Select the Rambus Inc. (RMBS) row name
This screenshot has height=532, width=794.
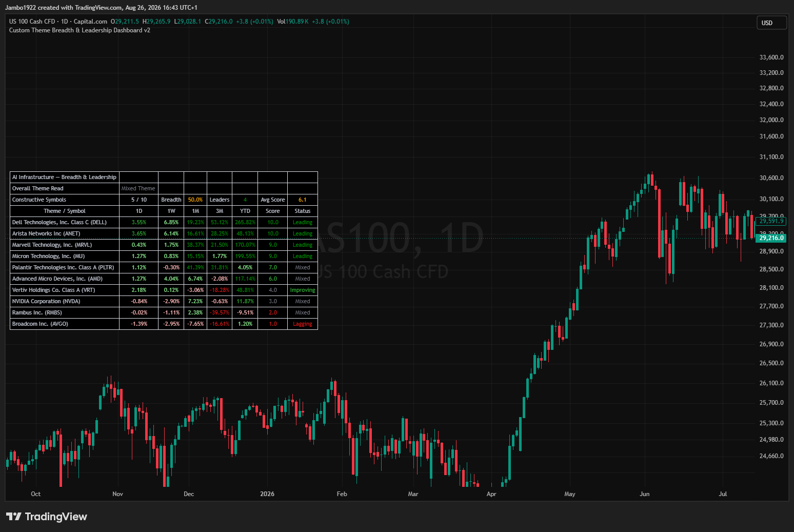click(x=37, y=312)
